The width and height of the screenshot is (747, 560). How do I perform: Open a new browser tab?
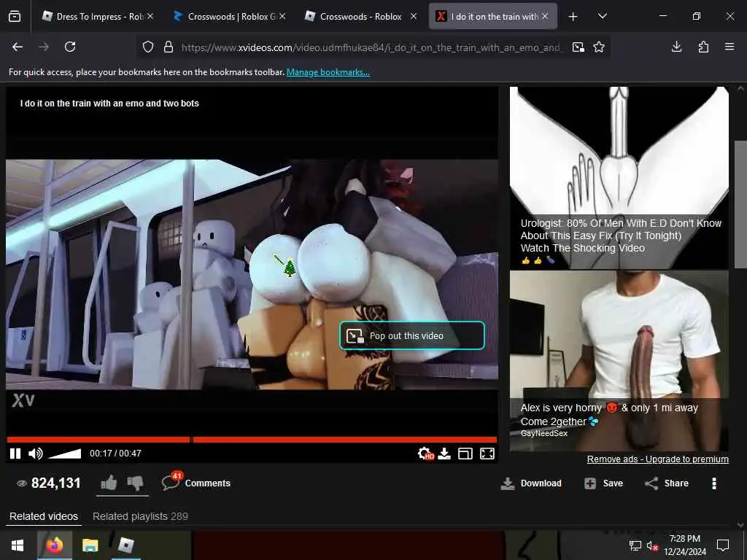[573, 17]
